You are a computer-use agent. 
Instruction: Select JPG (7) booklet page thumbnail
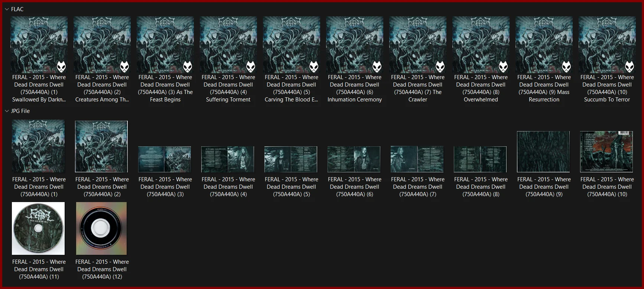point(417,159)
